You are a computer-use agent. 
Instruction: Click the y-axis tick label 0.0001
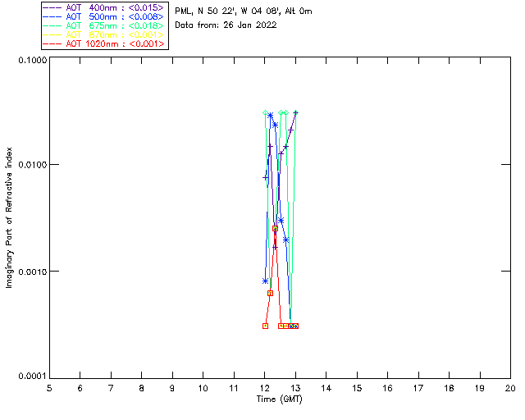click(32, 377)
